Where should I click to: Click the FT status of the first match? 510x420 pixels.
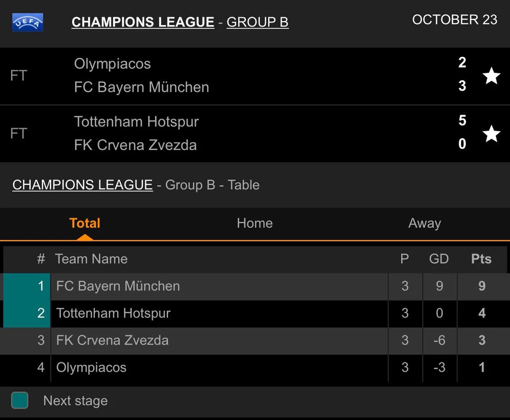[18, 76]
